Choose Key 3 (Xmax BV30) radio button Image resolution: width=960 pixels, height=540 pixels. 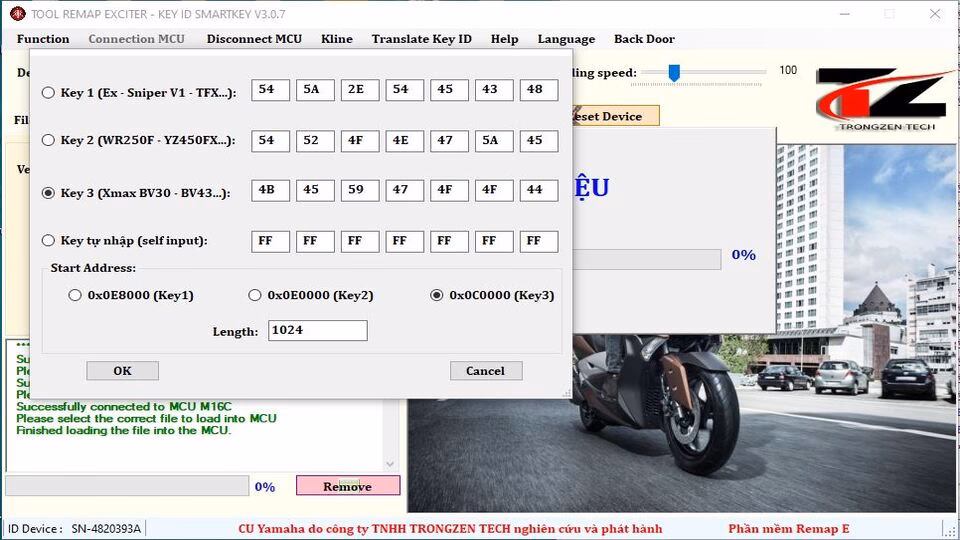[x=48, y=193]
